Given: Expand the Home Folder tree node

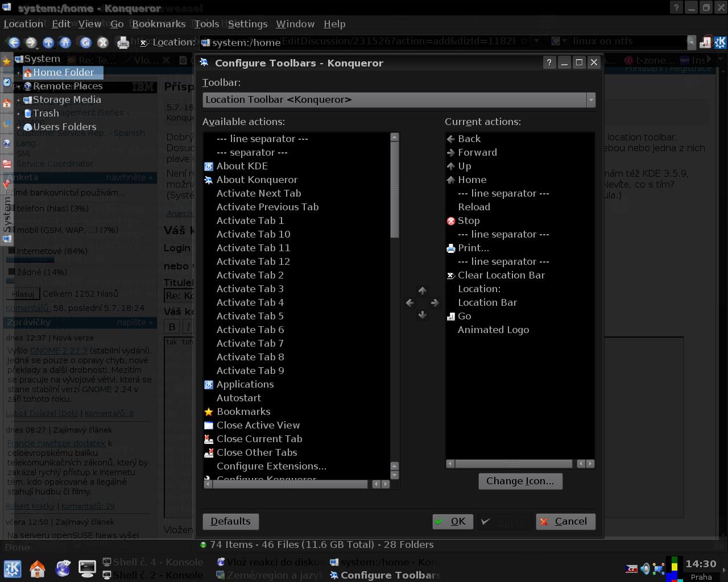Looking at the screenshot, I should point(18,73).
